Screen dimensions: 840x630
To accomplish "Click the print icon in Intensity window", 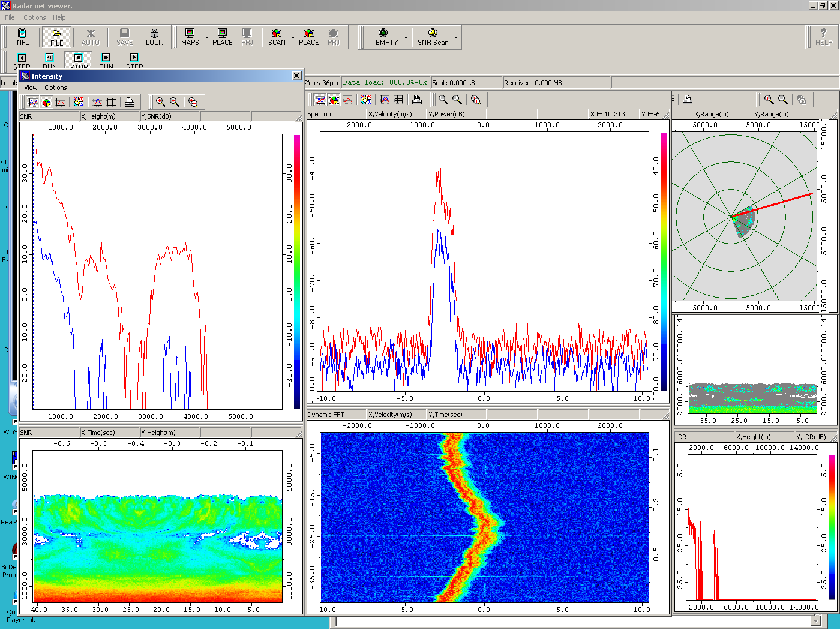I will click(x=130, y=102).
